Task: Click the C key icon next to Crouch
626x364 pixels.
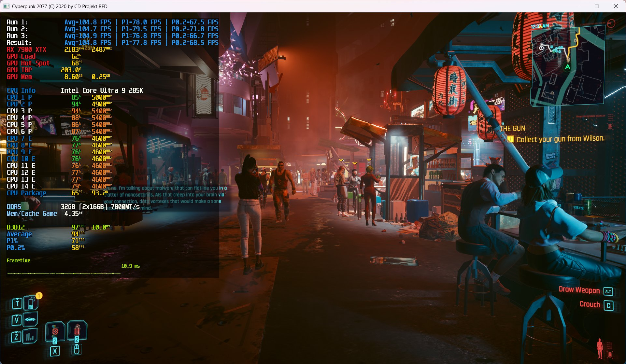Action: point(608,305)
